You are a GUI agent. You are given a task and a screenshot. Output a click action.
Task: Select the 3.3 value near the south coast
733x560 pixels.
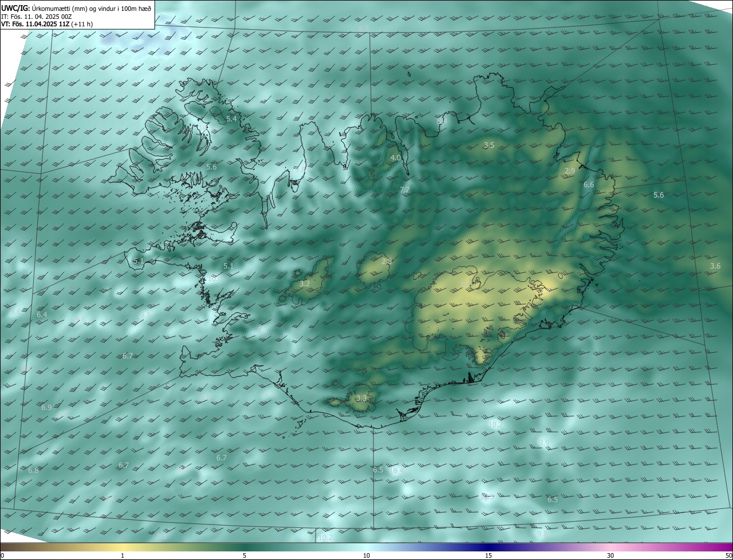(x=361, y=398)
